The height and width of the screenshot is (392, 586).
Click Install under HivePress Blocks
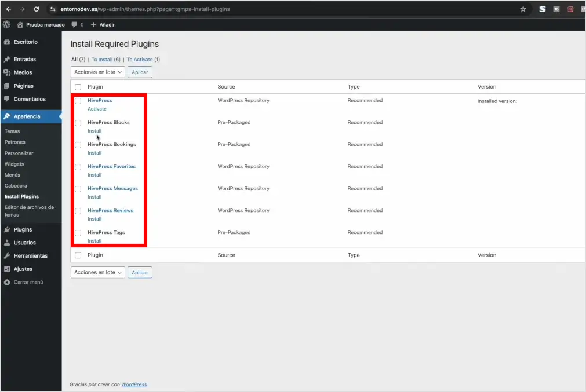click(94, 131)
